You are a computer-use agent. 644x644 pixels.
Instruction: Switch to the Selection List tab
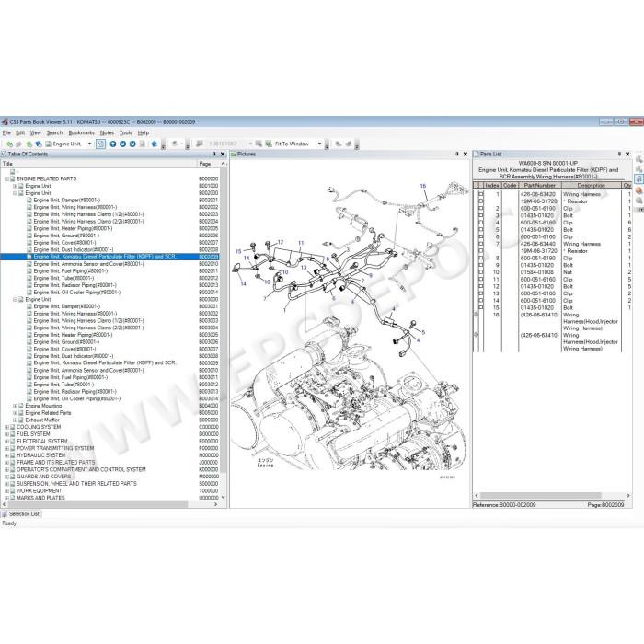(21, 513)
